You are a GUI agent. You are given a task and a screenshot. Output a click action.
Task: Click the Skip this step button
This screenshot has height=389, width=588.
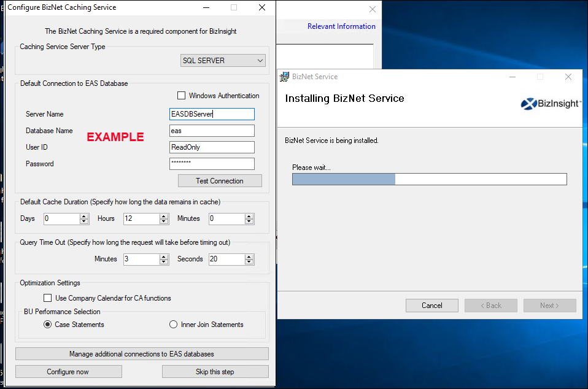215,371
